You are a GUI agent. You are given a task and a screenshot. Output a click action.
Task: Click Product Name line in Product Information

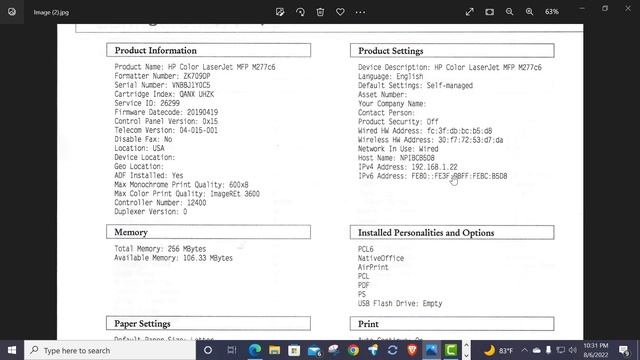tap(195, 67)
